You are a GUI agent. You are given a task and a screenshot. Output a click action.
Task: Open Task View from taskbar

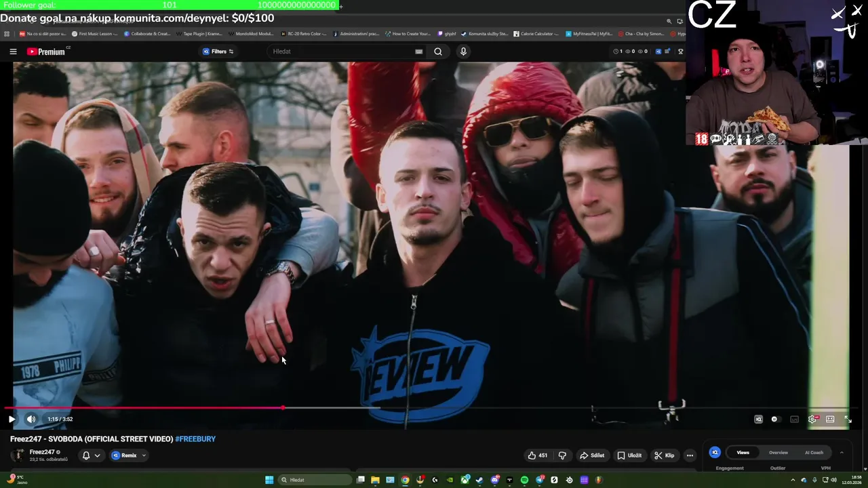(x=361, y=480)
